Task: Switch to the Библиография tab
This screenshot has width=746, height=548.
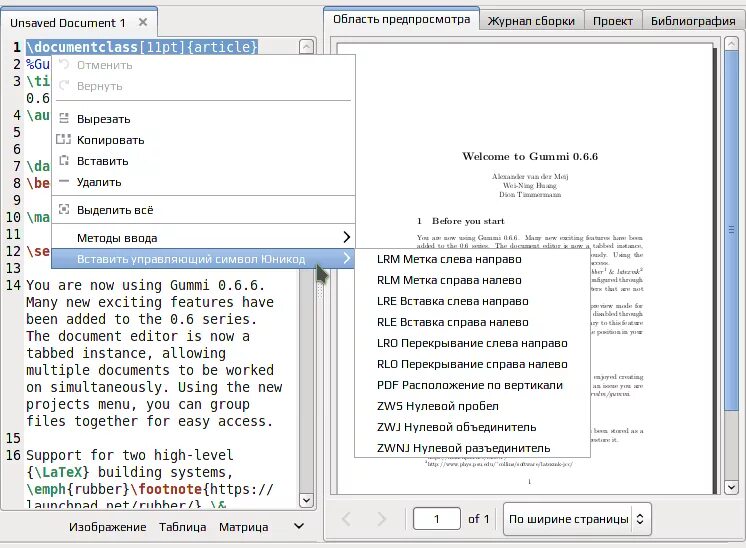Action: click(x=693, y=21)
